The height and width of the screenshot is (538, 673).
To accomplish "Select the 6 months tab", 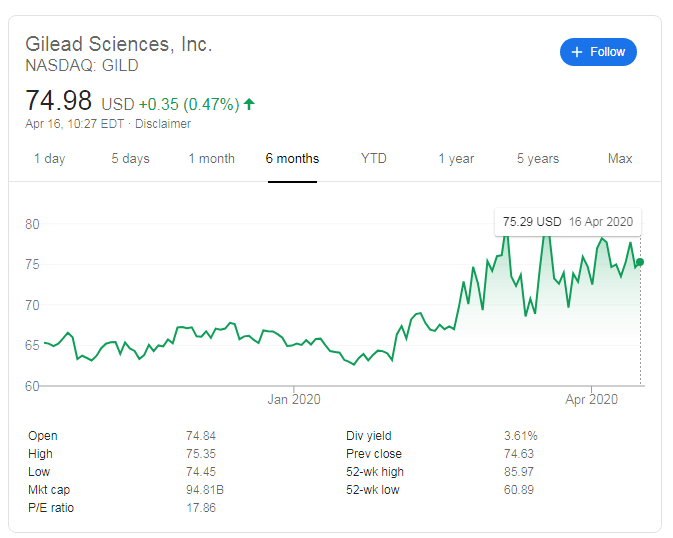I will pos(292,158).
